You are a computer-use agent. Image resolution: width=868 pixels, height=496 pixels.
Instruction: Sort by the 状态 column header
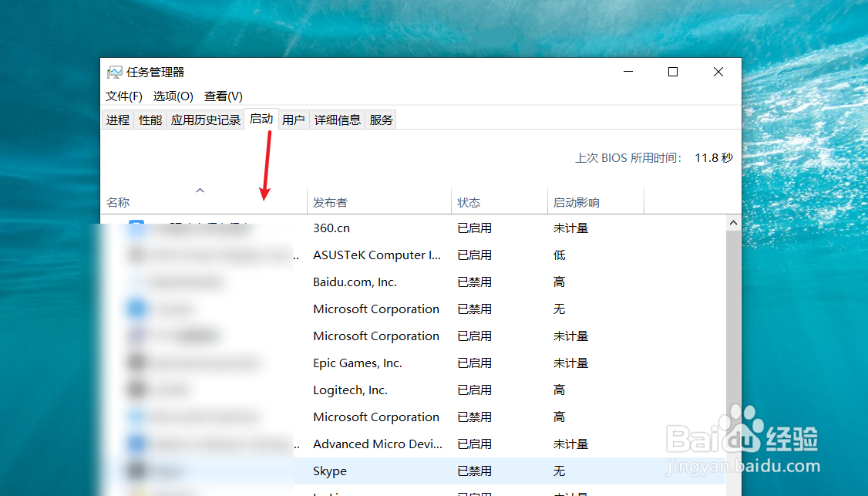(x=500, y=200)
